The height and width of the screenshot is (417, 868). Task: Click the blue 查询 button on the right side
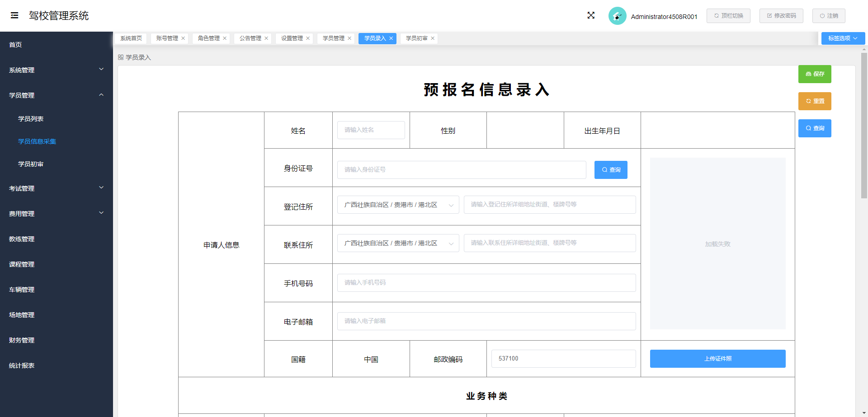(x=815, y=128)
